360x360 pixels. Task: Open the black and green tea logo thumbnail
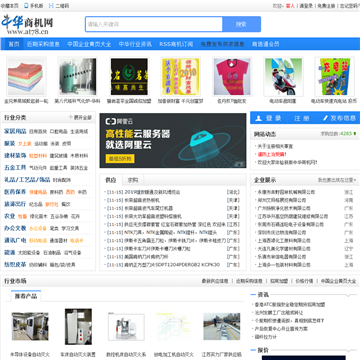(x=129, y=77)
